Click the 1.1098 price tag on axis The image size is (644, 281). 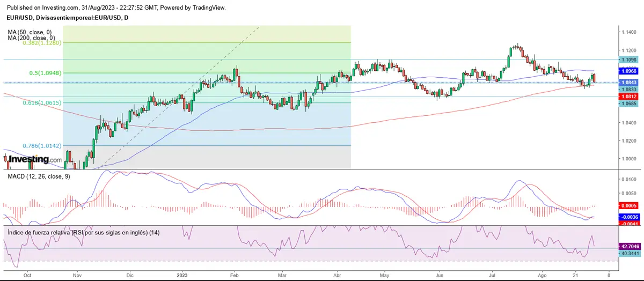pyautogui.click(x=629, y=60)
